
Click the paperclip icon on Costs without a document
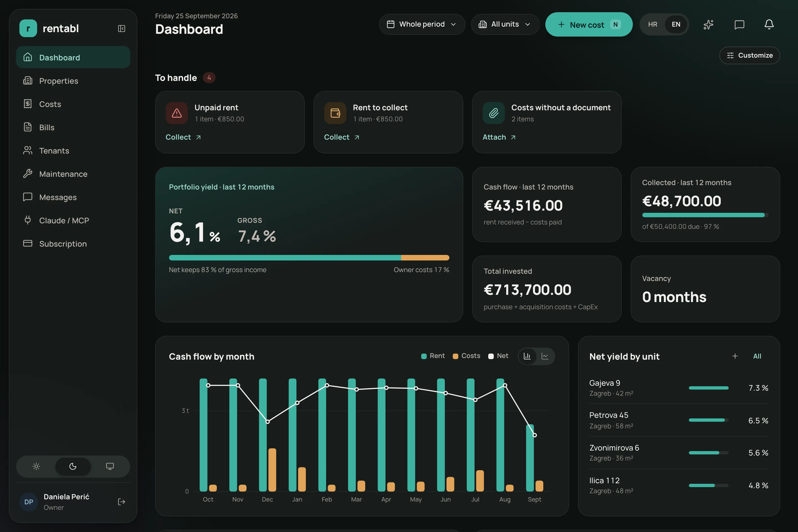pyautogui.click(x=494, y=113)
